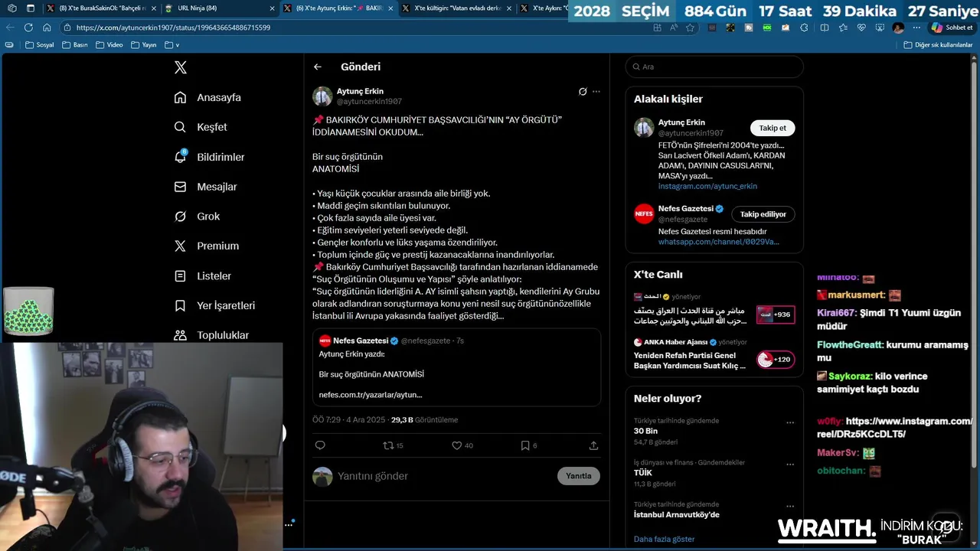This screenshot has height=551, width=980.
Task: Click the browser back button
Action: (10, 28)
